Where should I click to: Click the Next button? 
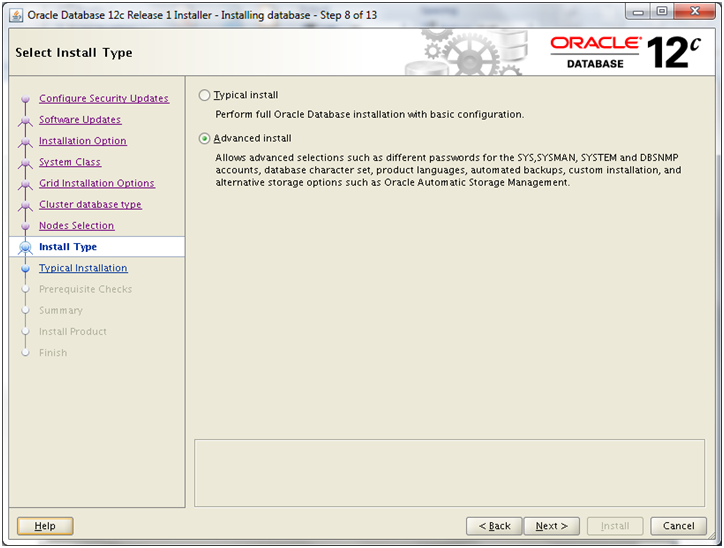click(x=551, y=526)
